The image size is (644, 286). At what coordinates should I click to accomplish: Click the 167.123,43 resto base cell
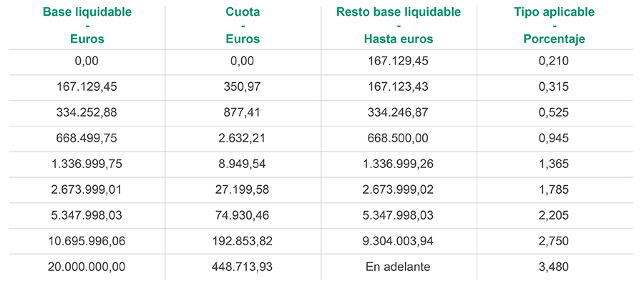click(398, 87)
